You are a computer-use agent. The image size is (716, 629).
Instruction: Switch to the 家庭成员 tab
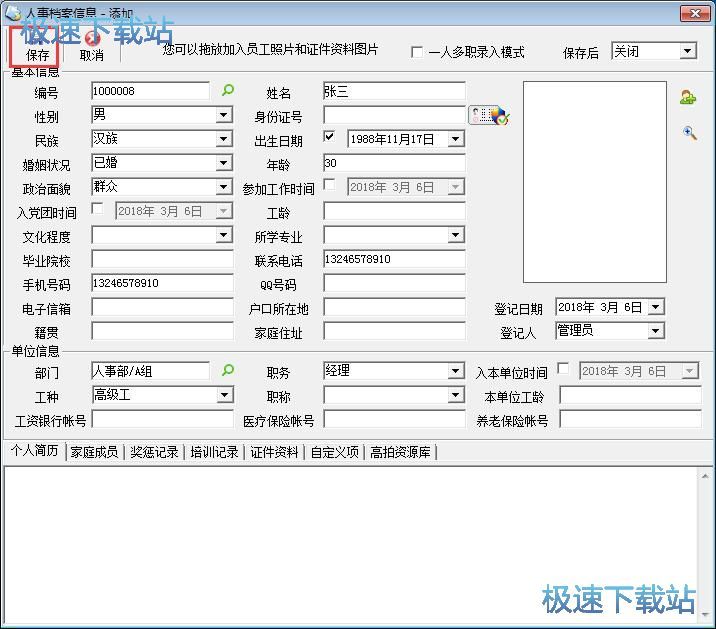coord(95,452)
